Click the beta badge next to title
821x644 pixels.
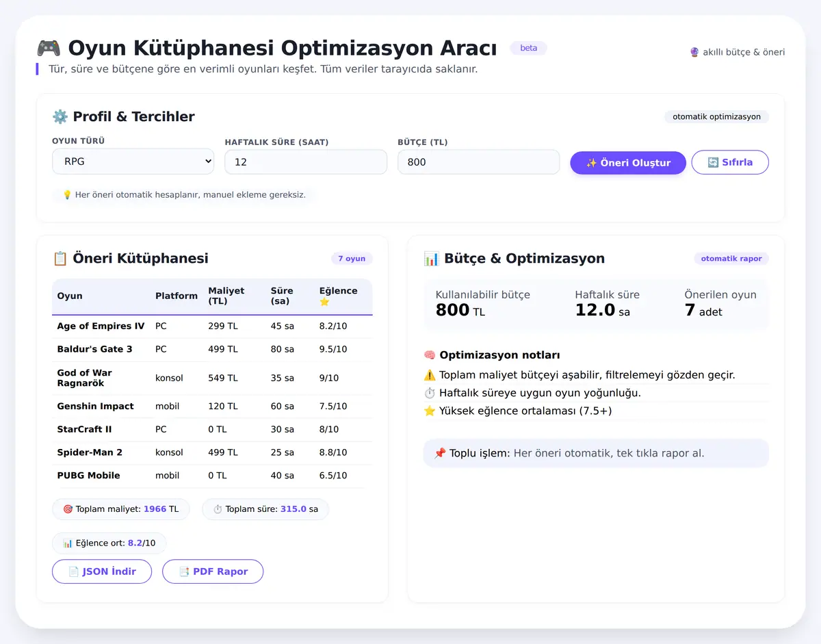528,48
